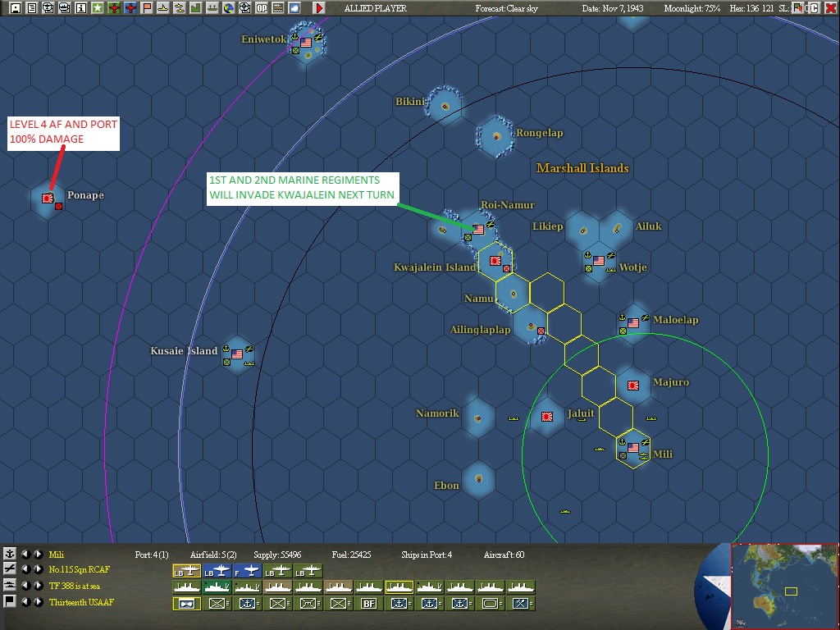This screenshot has width=840, height=630.
Task: Select the BF base force ground unit
Action: [x=368, y=604]
